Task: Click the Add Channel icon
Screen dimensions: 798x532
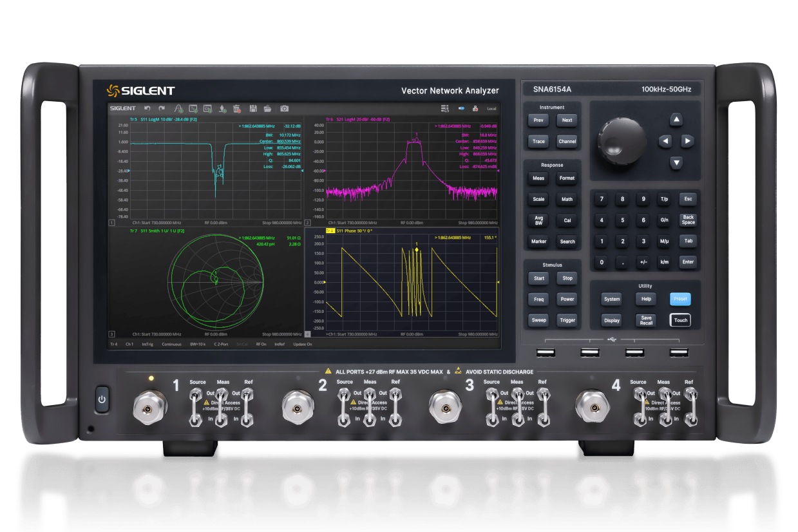Action: click(206, 108)
